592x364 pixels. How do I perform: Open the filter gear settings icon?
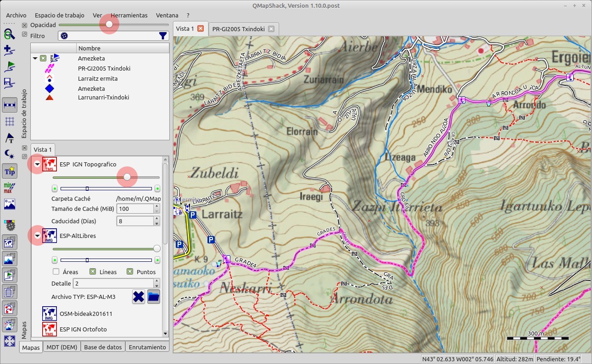(x=64, y=36)
